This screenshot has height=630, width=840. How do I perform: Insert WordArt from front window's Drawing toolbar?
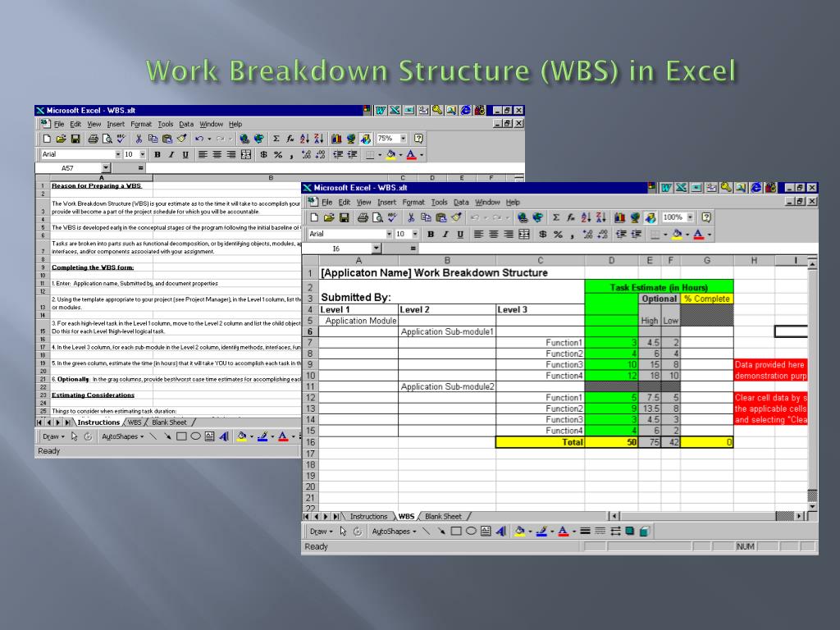tap(501, 532)
